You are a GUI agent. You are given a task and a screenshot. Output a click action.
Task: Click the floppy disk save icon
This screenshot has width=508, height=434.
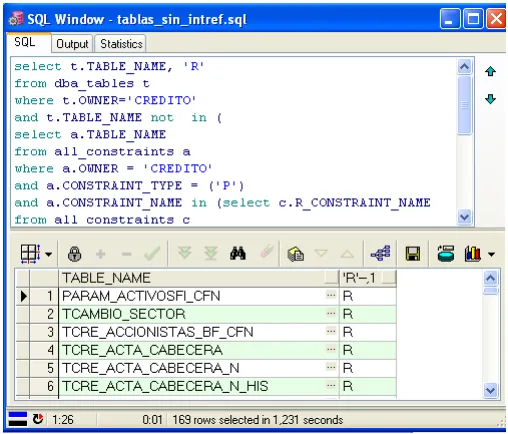click(x=413, y=254)
